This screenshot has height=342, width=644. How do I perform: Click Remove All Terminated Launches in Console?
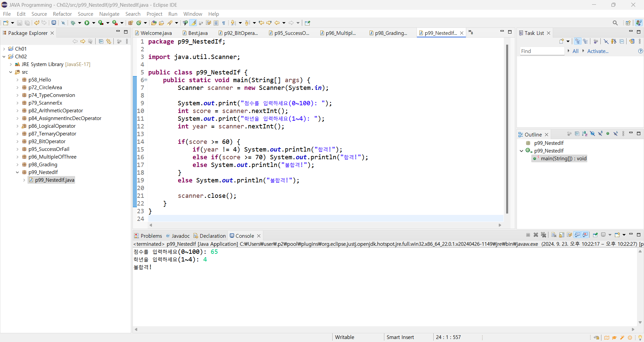click(544, 235)
